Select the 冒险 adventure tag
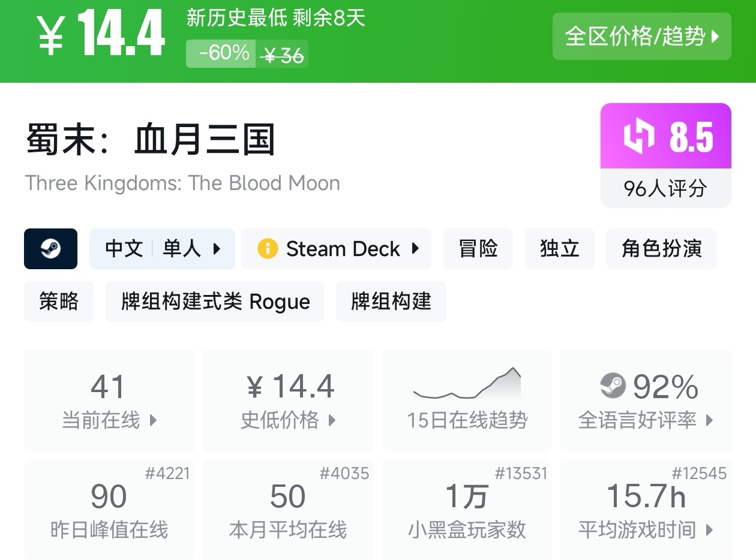 click(478, 249)
